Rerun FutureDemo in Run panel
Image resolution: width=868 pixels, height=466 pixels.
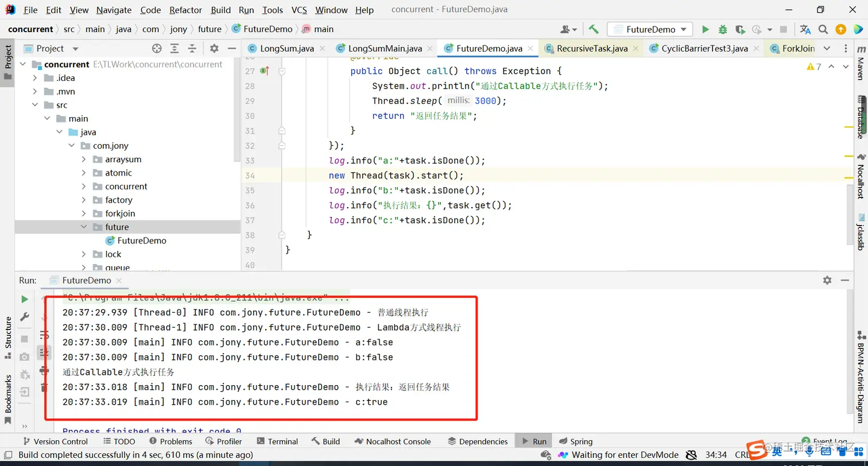(24, 299)
